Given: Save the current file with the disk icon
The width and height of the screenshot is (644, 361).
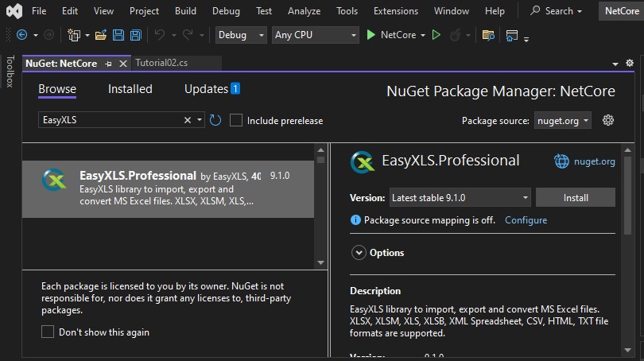Looking at the screenshot, I should point(118,35).
